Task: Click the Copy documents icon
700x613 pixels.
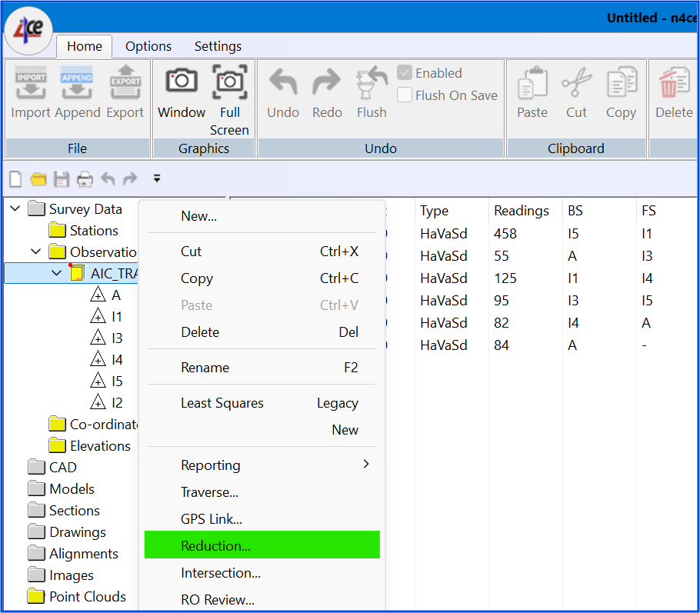Action: pos(622,82)
